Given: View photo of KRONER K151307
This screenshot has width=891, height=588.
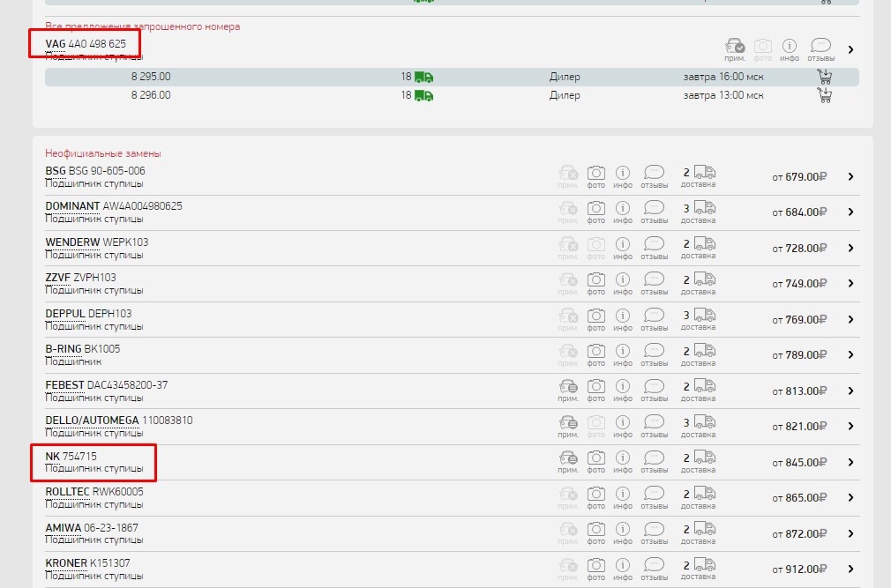Looking at the screenshot, I should pos(595,569).
